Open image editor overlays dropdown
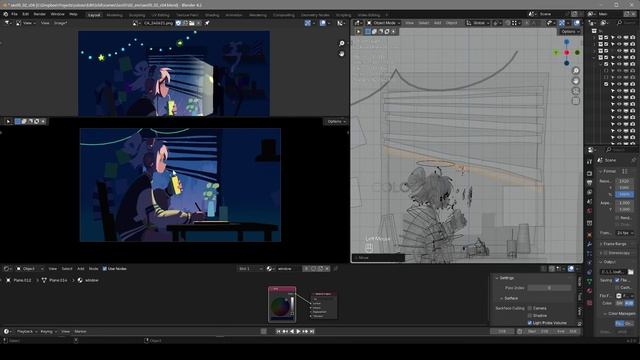The height and width of the screenshot is (360, 640). point(328,23)
